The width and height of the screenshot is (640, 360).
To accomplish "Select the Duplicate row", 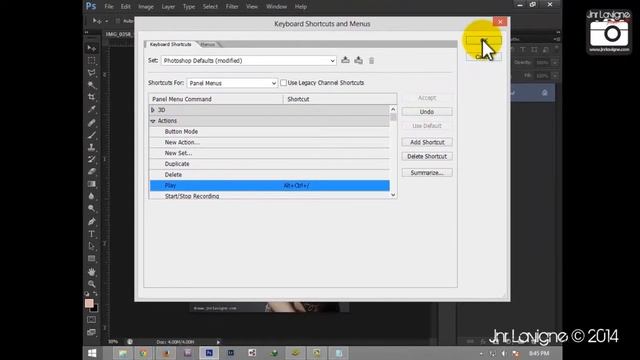I will 269,164.
